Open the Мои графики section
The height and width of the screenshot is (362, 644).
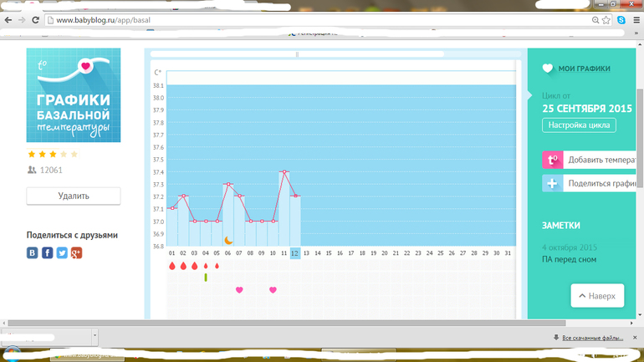585,69
